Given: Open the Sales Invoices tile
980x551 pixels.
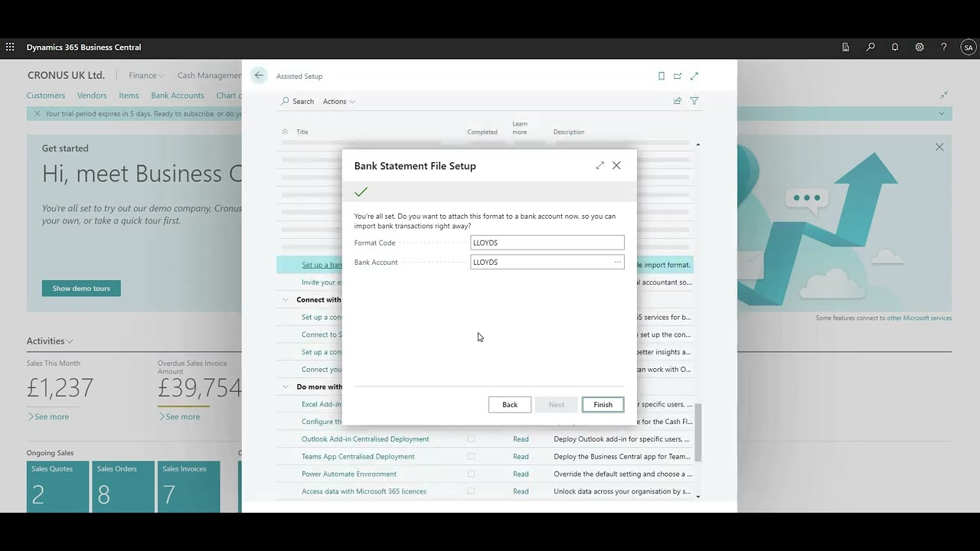Looking at the screenshot, I should 189,487.
